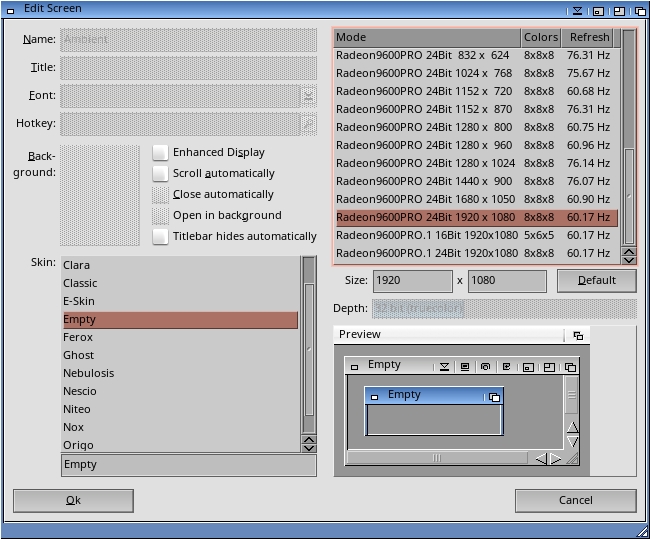Confirm with the Ok button
The image size is (650, 539).
pyautogui.click(x=73, y=500)
